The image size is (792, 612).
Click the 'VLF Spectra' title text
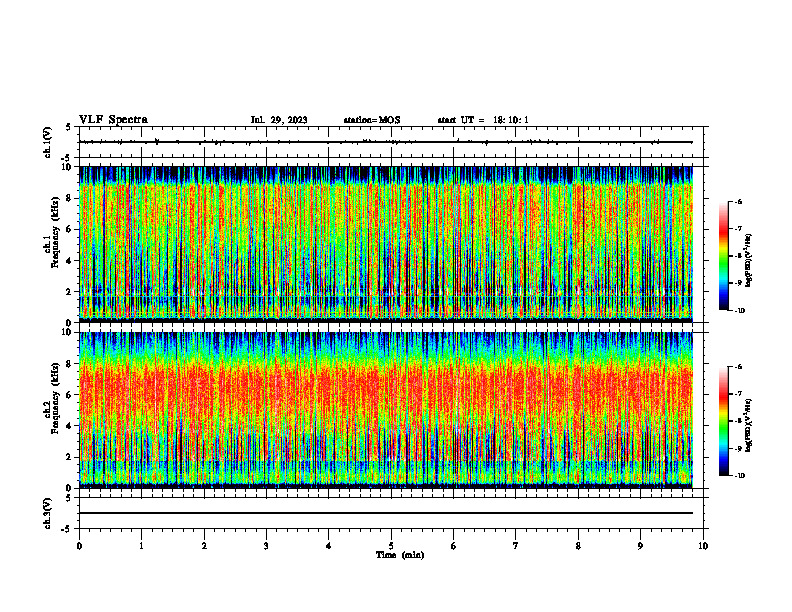(x=113, y=120)
